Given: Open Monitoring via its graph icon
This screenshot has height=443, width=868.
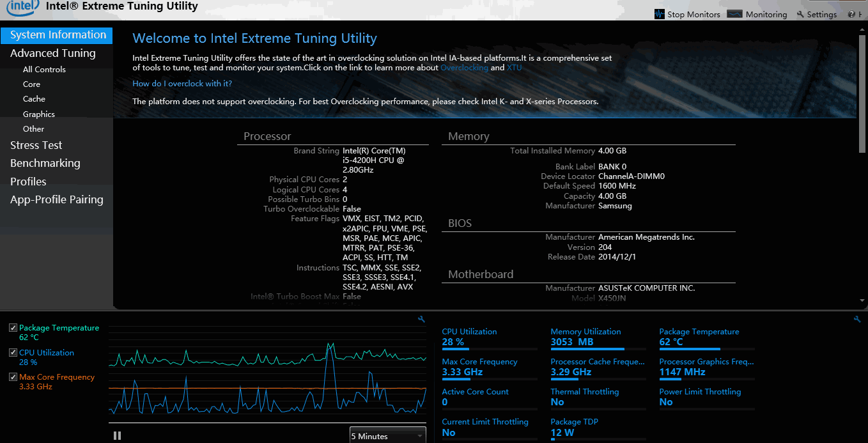Looking at the screenshot, I should (734, 14).
